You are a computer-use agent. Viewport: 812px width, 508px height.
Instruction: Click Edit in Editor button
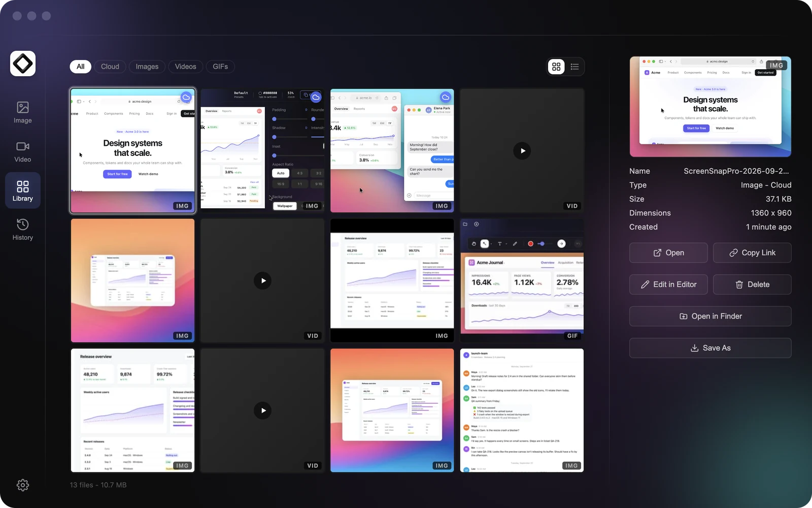coord(668,284)
